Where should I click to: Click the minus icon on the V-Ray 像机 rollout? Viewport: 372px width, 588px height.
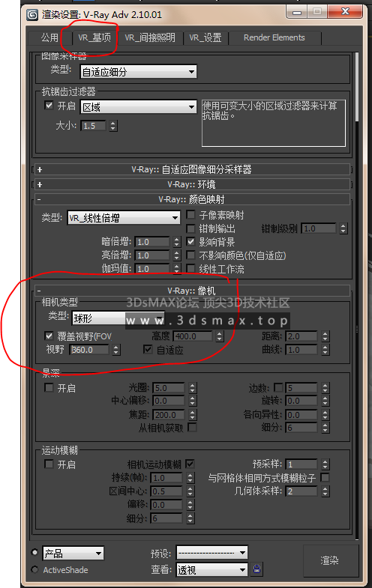[x=39, y=291]
